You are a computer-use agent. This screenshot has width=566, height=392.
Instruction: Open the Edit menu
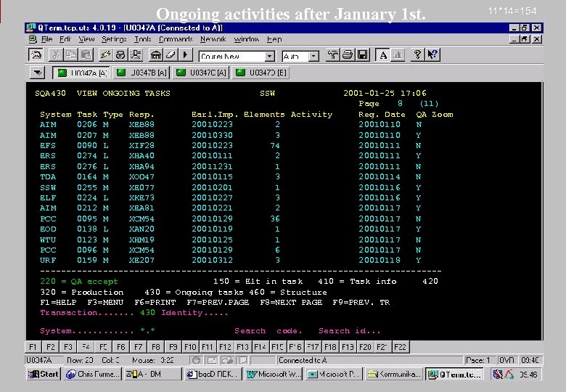65,39
